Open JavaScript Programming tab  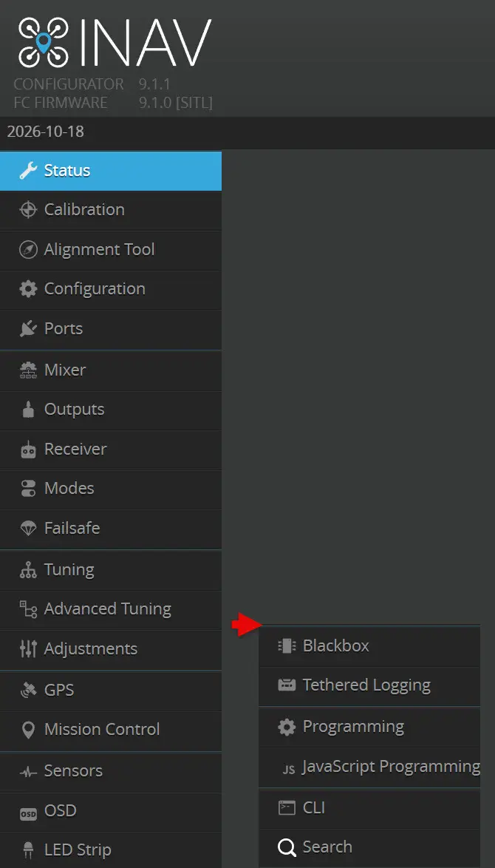coord(369,767)
